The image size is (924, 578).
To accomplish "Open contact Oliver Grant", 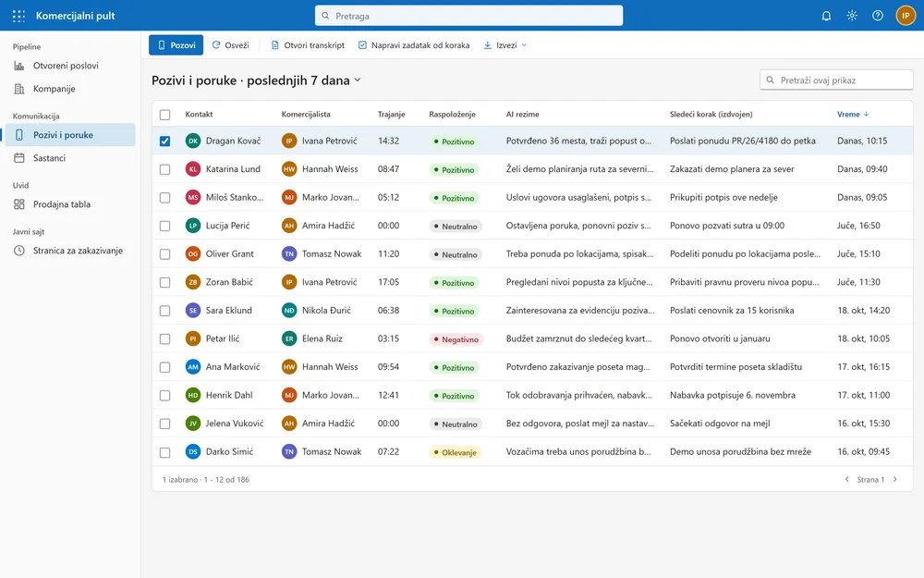I will [x=229, y=253].
